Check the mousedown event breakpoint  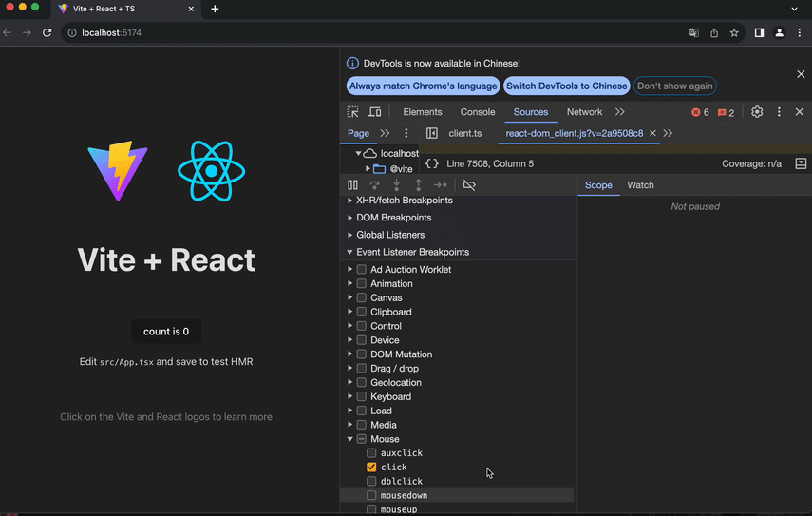point(371,495)
